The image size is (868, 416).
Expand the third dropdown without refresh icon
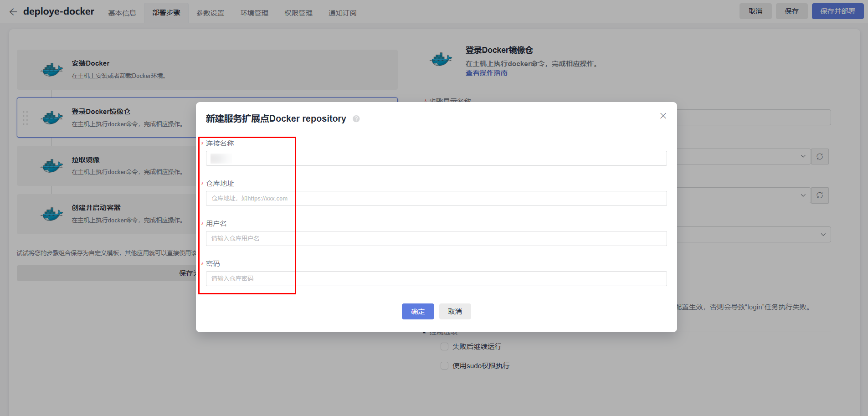click(823, 235)
